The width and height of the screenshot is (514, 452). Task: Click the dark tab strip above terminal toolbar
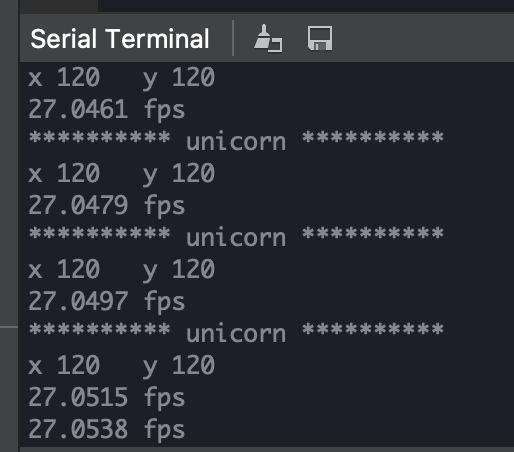pos(306,6)
